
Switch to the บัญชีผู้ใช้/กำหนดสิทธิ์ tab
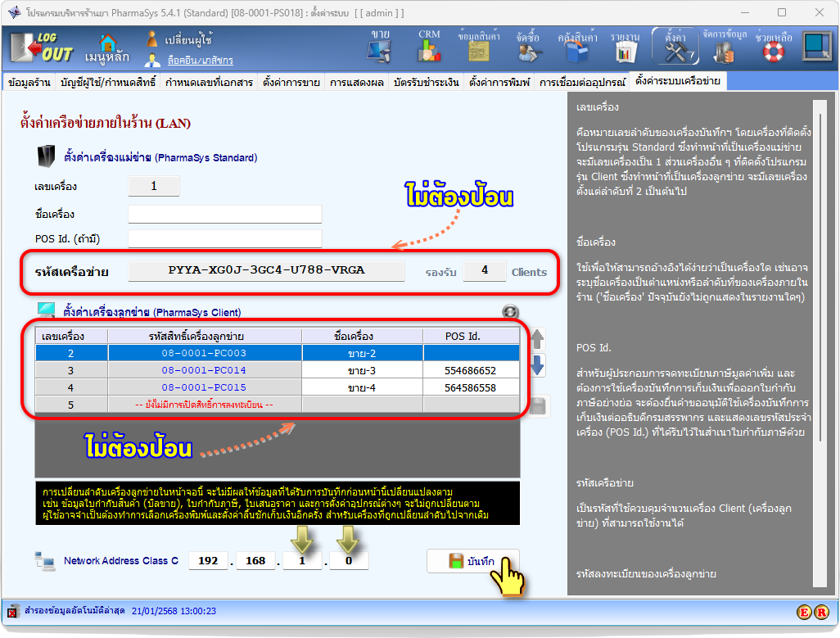click(108, 82)
